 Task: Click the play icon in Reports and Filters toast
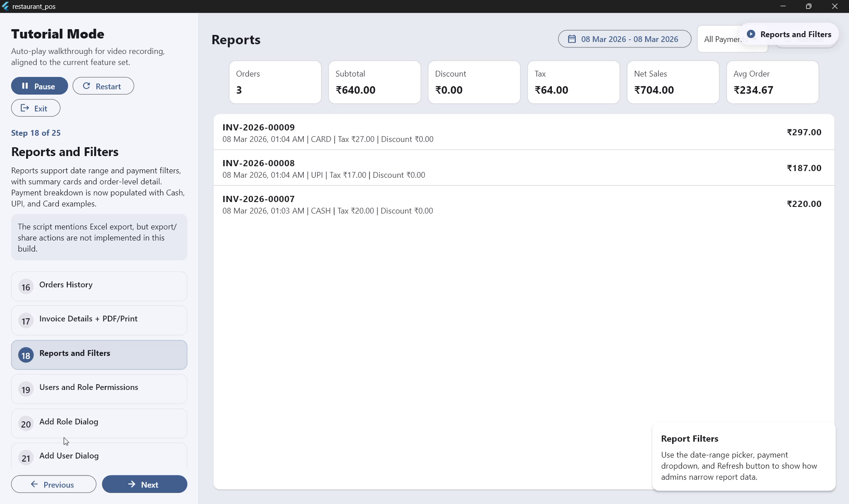click(x=750, y=34)
